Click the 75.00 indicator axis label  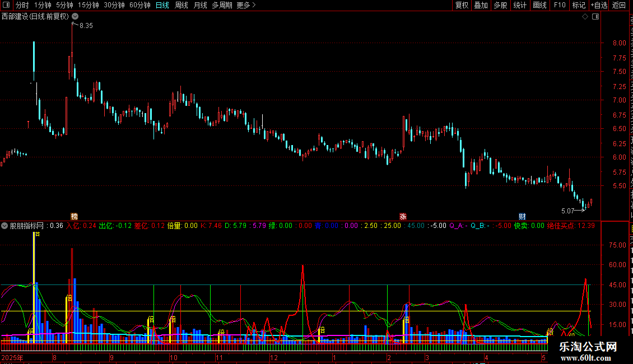[617, 245]
